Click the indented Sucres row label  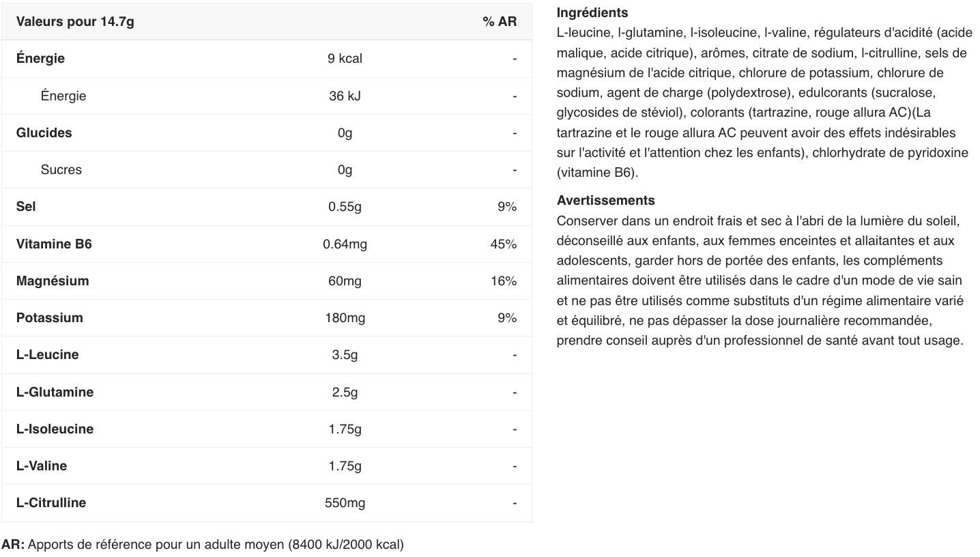tap(61, 170)
